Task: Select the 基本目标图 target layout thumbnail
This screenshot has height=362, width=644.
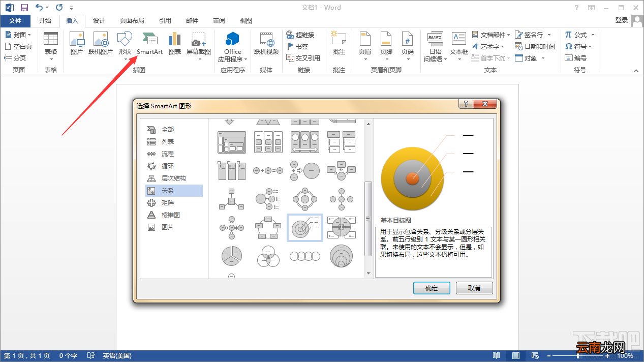Action: [x=305, y=227]
